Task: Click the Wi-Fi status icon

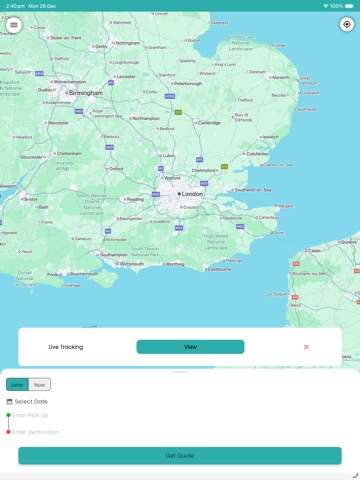Action: (326, 6)
